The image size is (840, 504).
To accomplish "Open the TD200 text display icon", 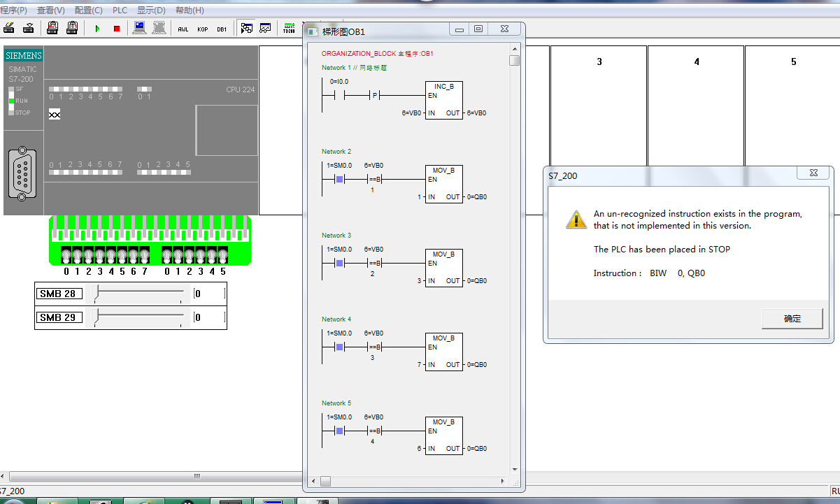I will [289, 28].
